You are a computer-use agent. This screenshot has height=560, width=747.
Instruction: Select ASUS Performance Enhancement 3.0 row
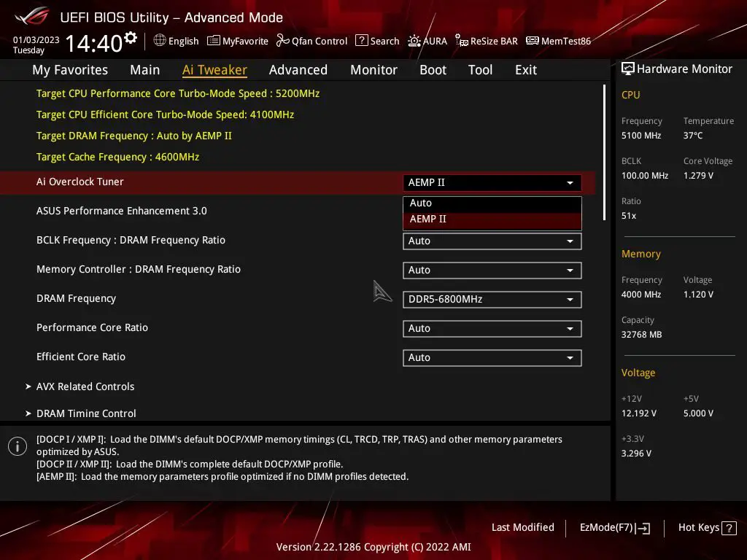click(x=298, y=211)
